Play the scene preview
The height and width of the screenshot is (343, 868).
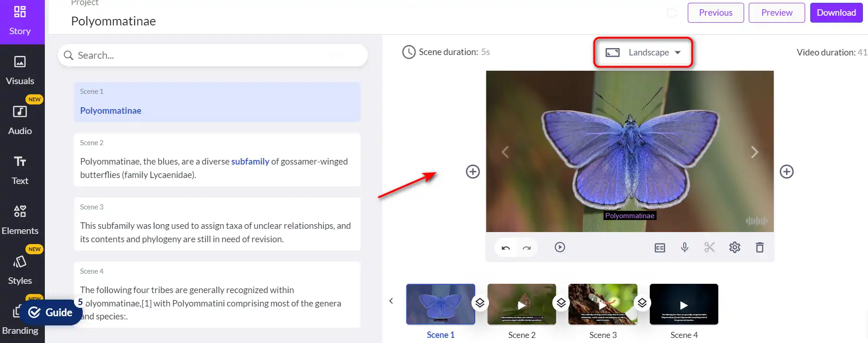[x=560, y=247]
